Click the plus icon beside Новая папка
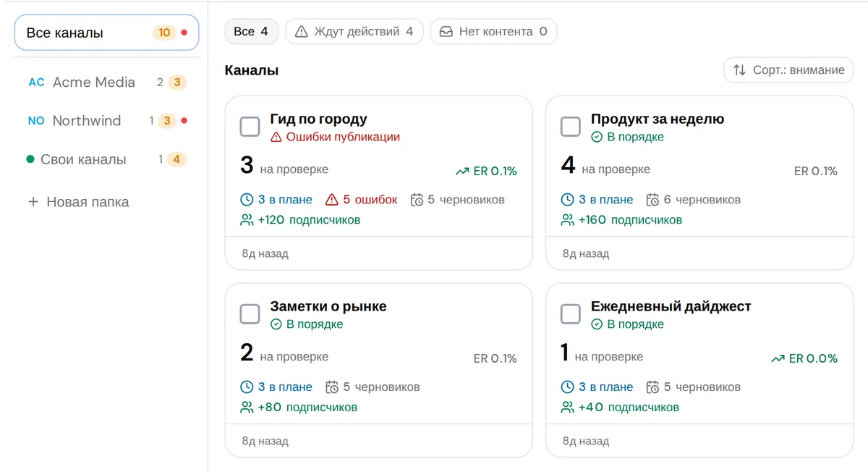 pyautogui.click(x=33, y=202)
